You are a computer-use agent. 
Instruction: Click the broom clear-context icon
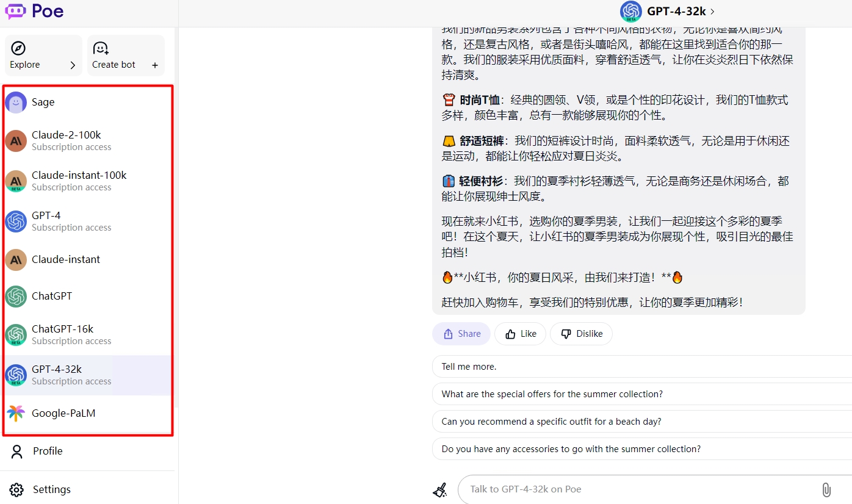click(440, 489)
